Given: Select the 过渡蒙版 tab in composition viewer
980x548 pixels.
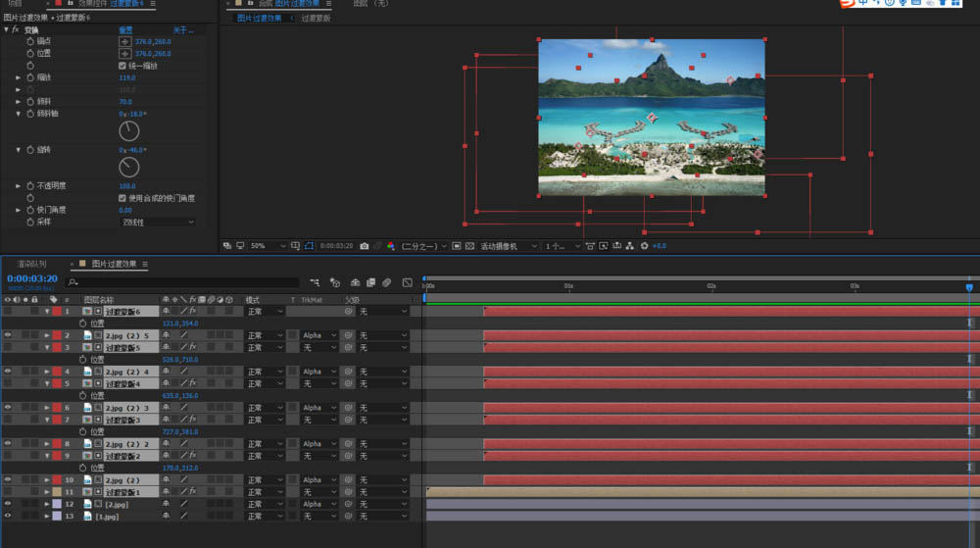Looking at the screenshot, I should coord(315,18).
